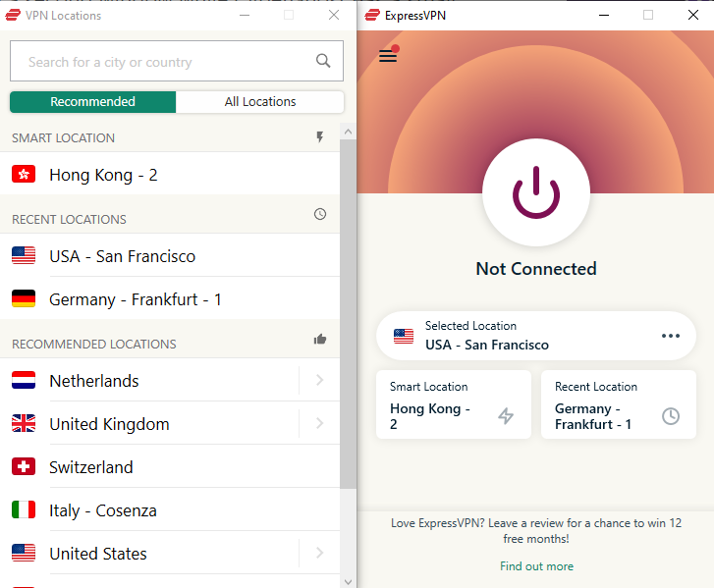
Task: Select Switzerland location
Action: click(170, 466)
